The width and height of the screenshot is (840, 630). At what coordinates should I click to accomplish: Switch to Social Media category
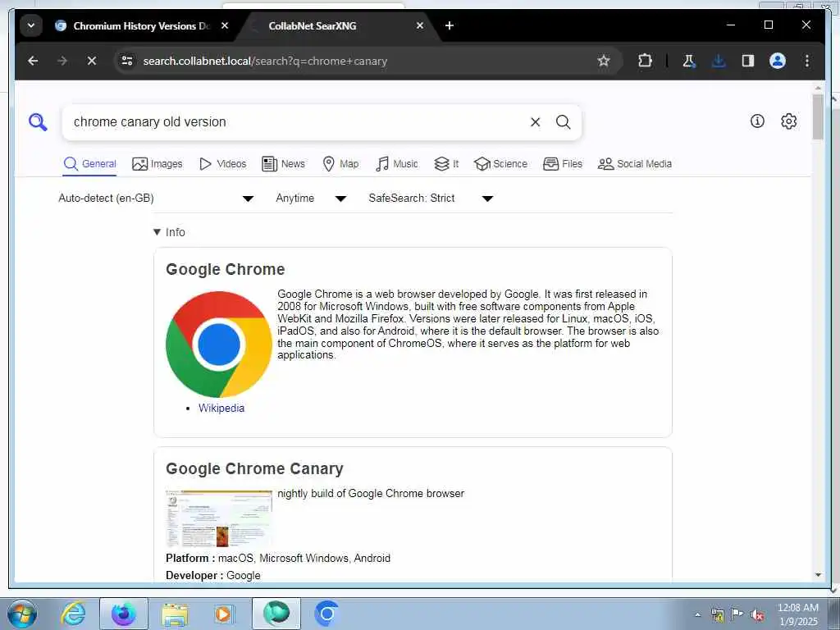tap(634, 164)
